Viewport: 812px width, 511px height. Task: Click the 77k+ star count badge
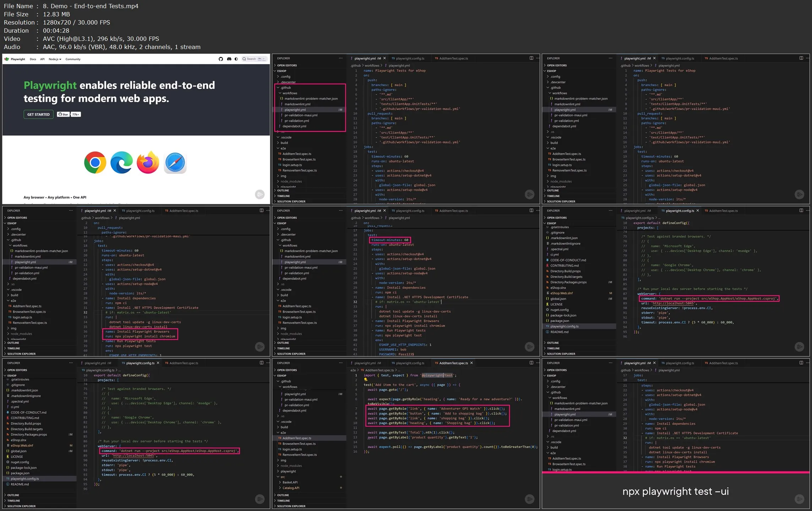(x=76, y=114)
